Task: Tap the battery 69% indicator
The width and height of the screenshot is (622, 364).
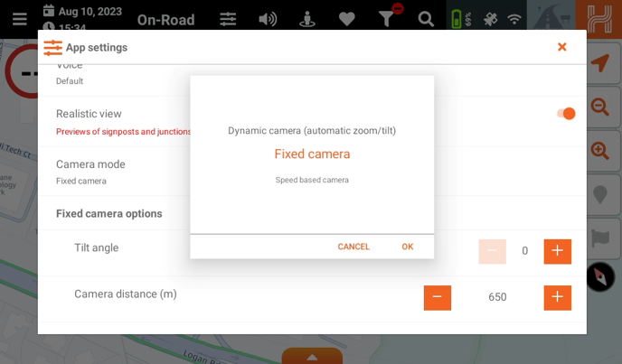Action: (460, 19)
